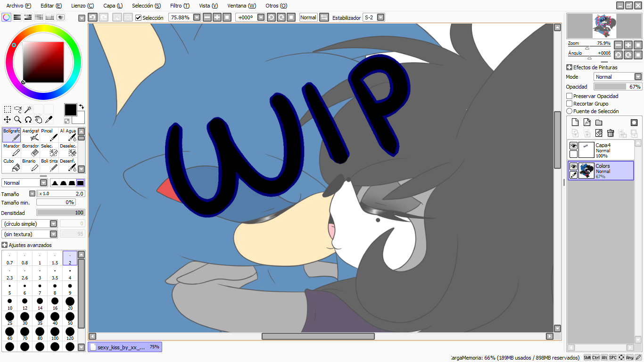Open the Archivo menu
This screenshot has height=362, width=644.
(18, 6)
